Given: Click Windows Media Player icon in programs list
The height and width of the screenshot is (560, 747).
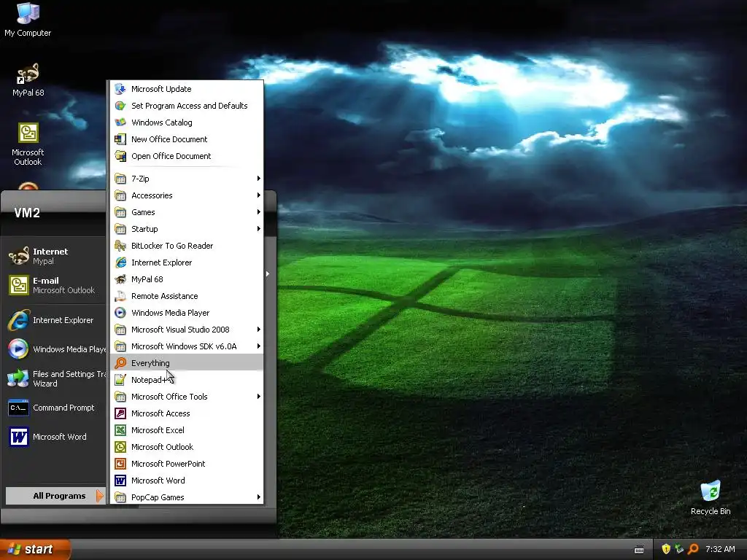Looking at the screenshot, I should (120, 313).
